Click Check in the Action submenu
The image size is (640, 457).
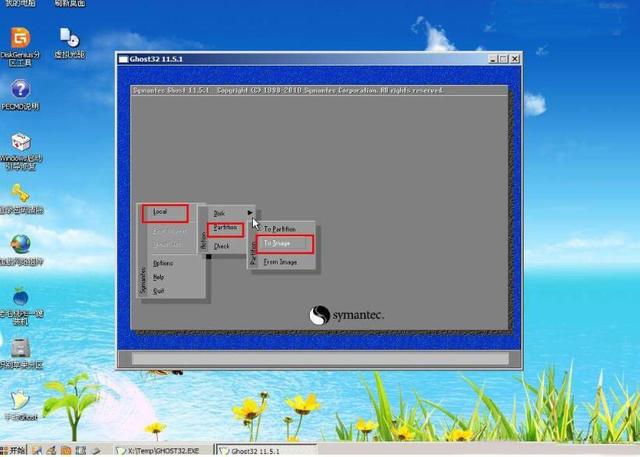[222, 246]
